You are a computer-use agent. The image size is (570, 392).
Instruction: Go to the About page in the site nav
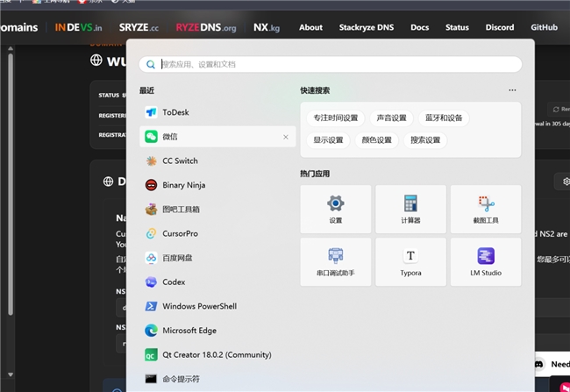pyautogui.click(x=310, y=27)
